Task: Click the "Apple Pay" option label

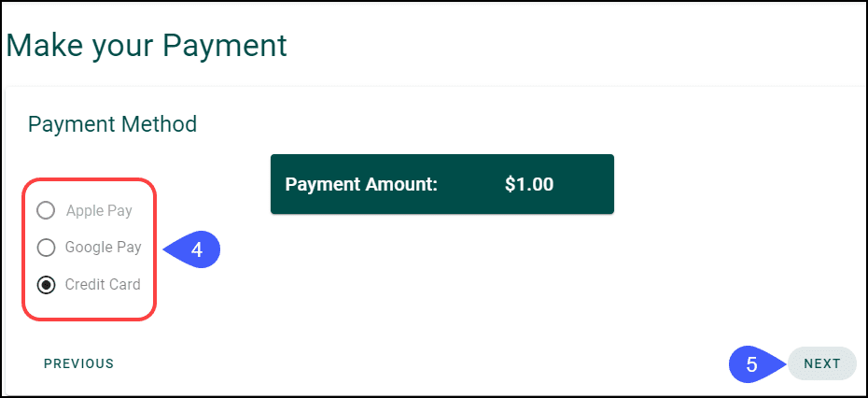Action: pyautogui.click(x=99, y=210)
